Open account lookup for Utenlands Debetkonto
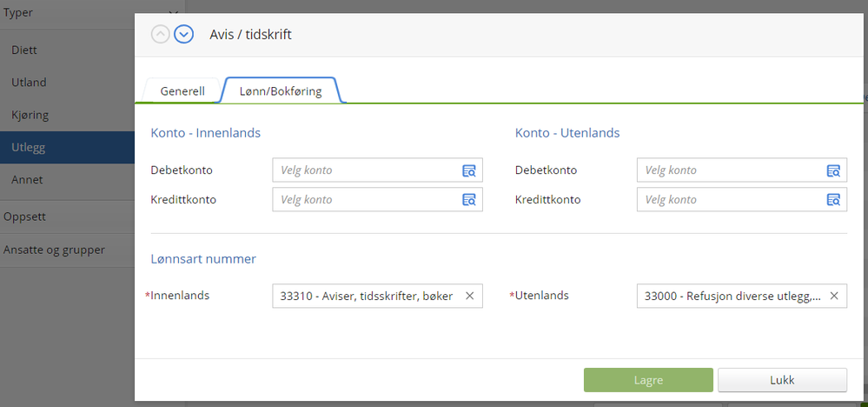 [833, 170]
